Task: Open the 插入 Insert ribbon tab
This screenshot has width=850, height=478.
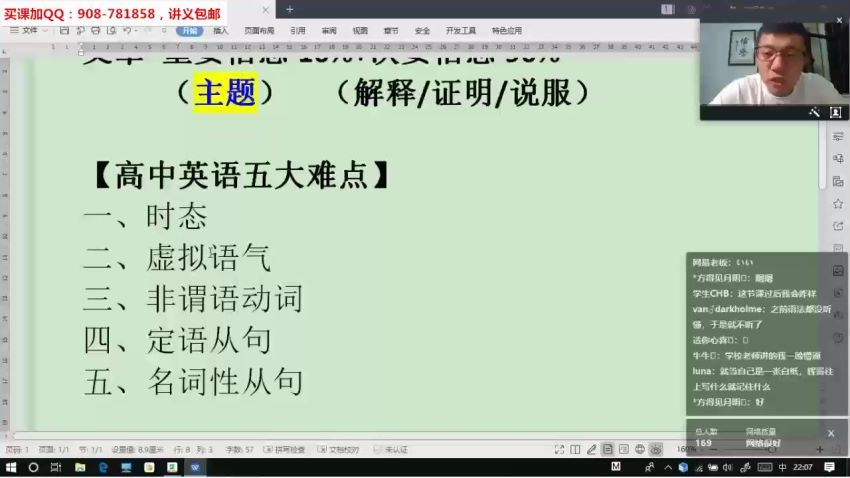Action: tap(221, 31)
